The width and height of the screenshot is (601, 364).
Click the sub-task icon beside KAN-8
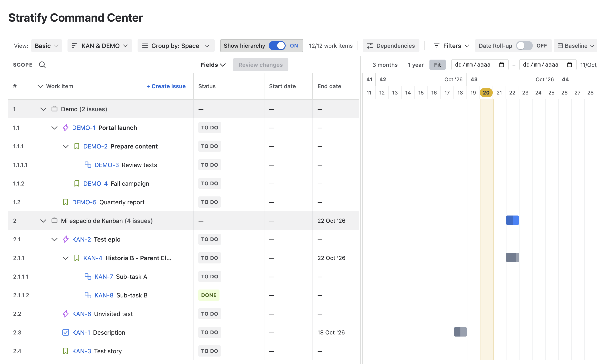click(88, 295)
